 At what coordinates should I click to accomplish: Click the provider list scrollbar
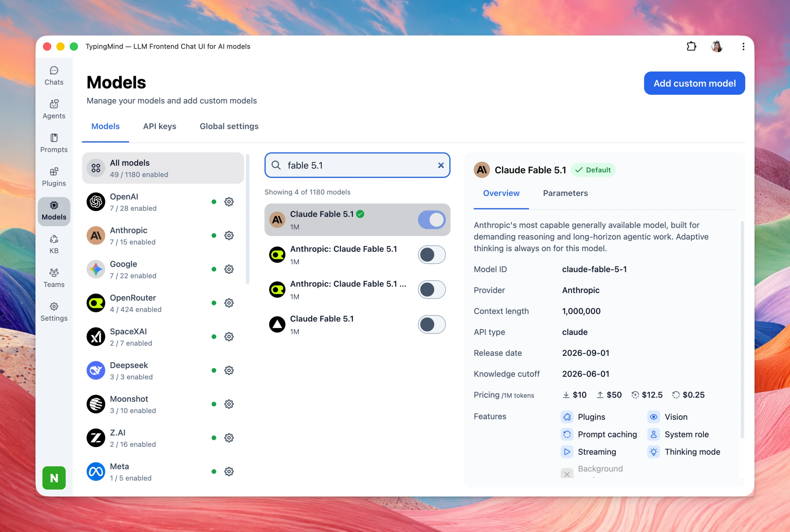tap(248, 219)
